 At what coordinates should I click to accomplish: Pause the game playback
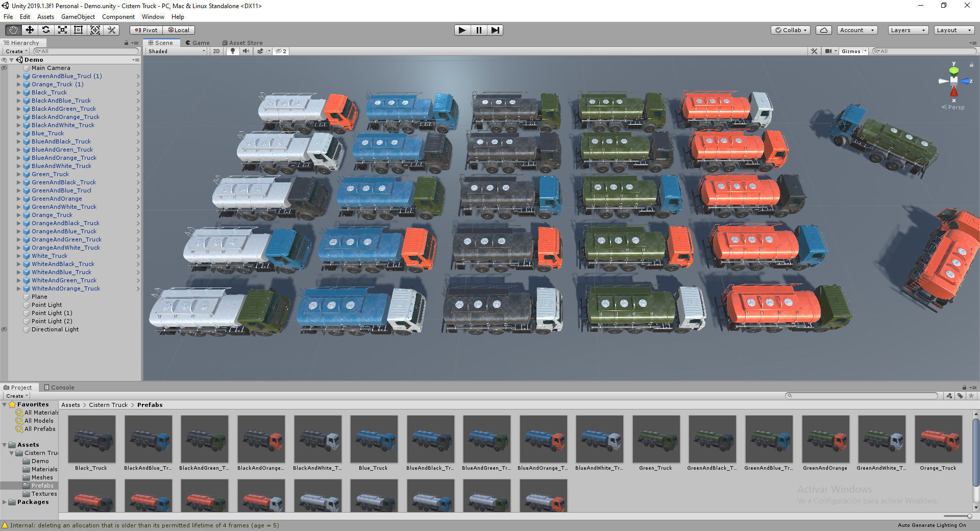tap(479, 30)
